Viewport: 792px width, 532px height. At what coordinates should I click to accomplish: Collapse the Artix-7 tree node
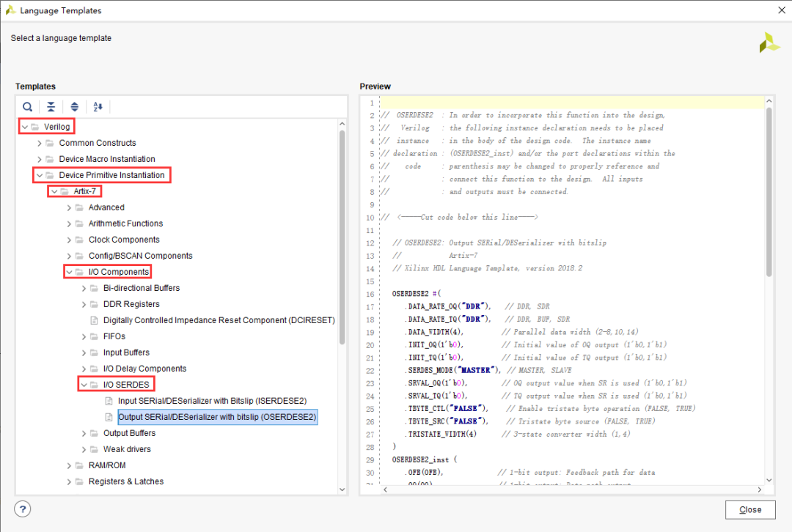[x=54, y=191]
